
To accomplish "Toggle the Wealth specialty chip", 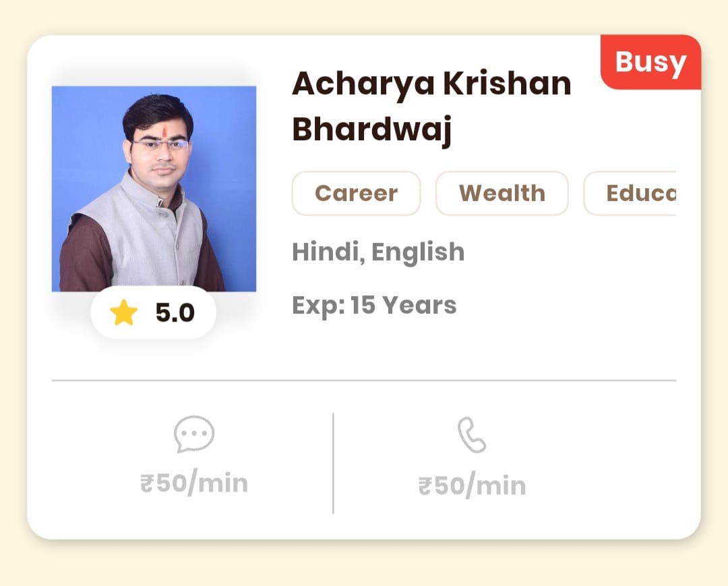I will coord(502,193).
